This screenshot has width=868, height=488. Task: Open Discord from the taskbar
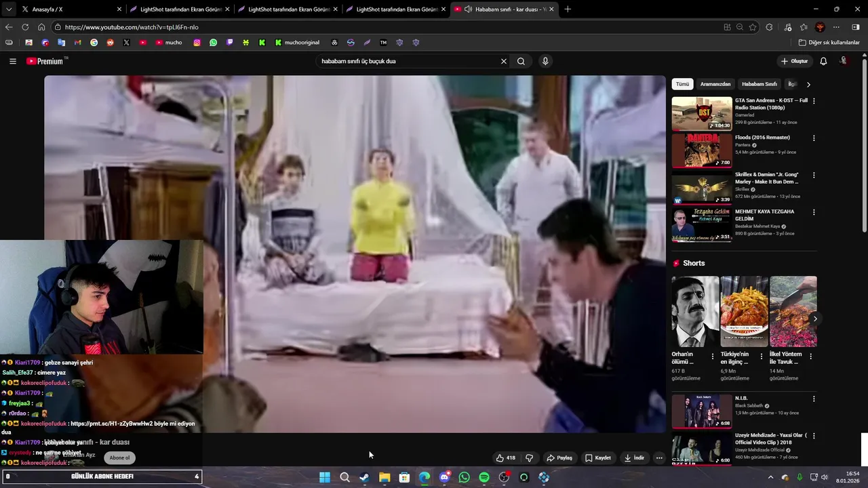(x=444, y=478)
